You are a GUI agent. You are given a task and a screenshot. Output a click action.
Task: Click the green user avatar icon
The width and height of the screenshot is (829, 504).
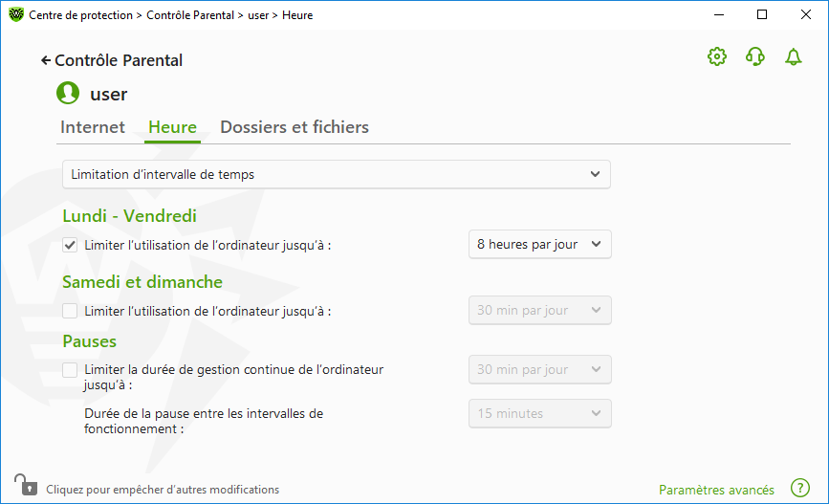click(68, 93)
